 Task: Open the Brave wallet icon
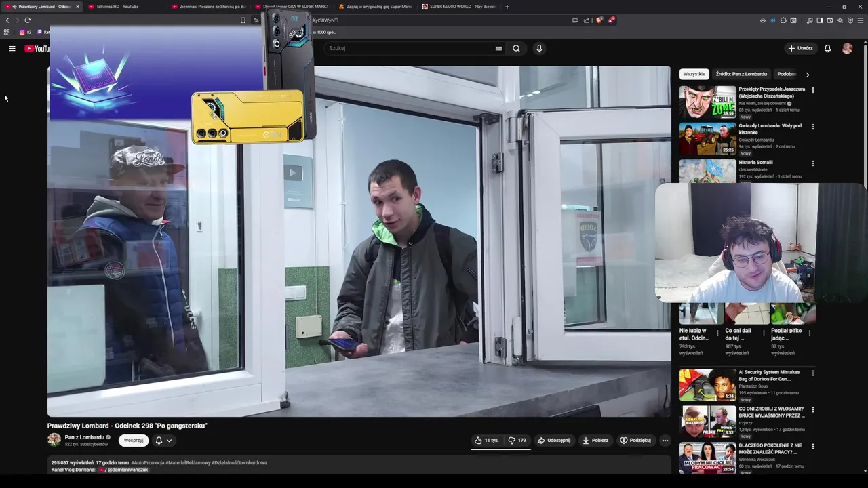[829, 20]
